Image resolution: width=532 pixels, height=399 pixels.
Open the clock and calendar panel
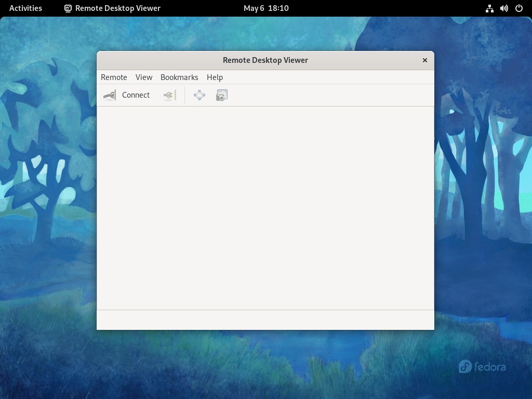[266, 8]
